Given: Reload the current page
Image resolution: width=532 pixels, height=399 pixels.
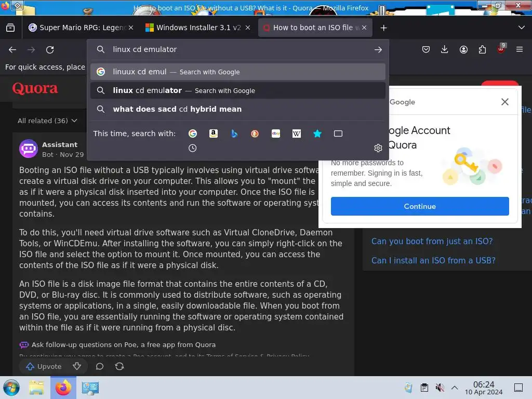Looking at the screenshot, I should coord(50,50).
